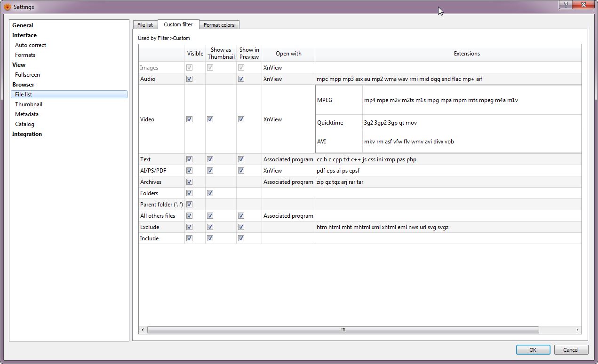Select Open with cell for AI/PS/PDF
Viewport: 598px width, 364px height.
[288, 171]
